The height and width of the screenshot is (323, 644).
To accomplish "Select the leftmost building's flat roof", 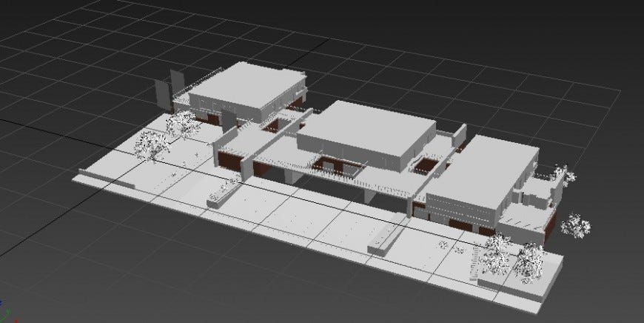I will tap(248, 84).
